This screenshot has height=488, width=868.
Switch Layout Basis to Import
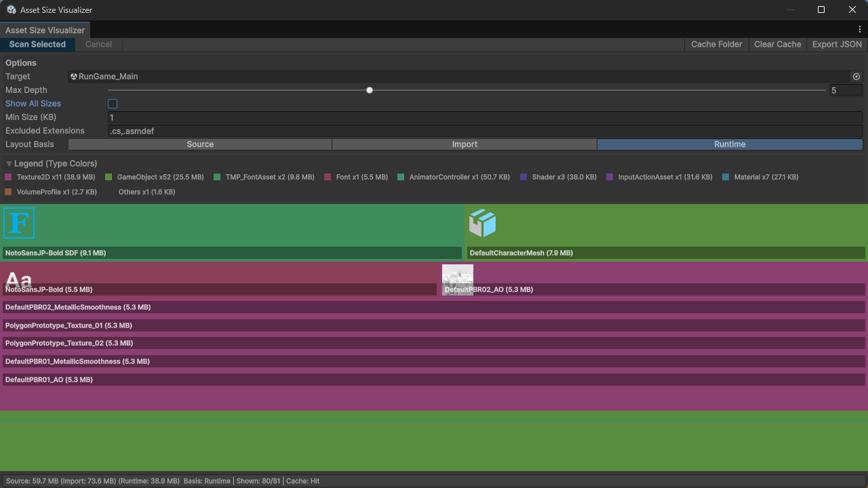[465, 144]
